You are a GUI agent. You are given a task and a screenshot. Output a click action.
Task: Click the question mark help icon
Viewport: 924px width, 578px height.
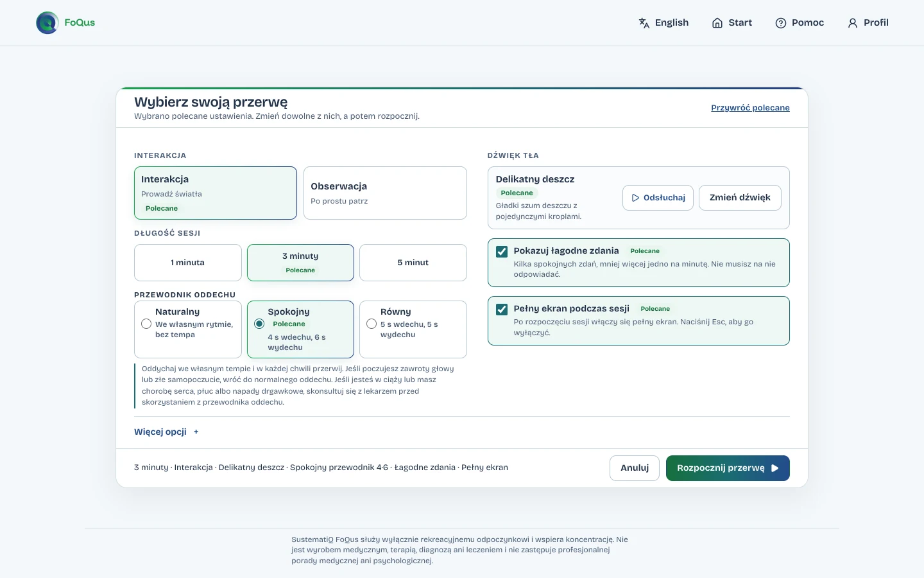point(781,23)
